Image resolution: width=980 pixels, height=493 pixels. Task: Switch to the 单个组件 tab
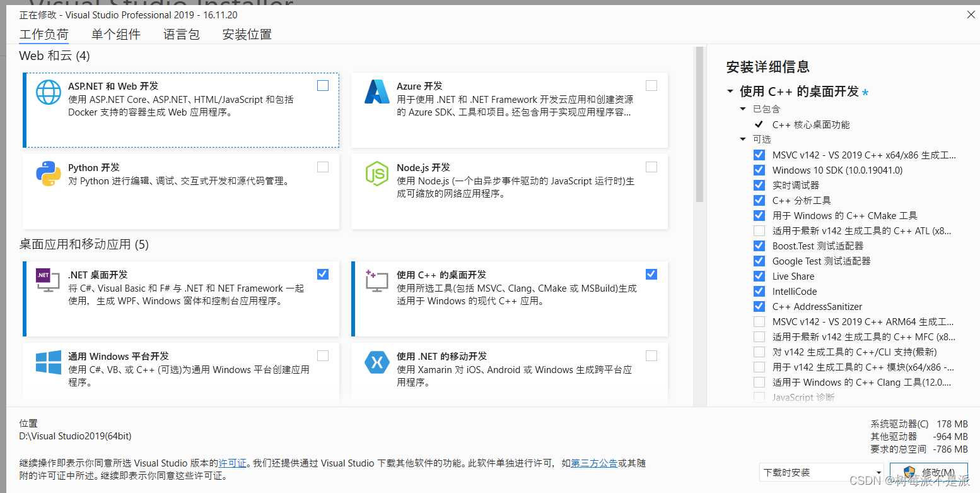[116, 35]
